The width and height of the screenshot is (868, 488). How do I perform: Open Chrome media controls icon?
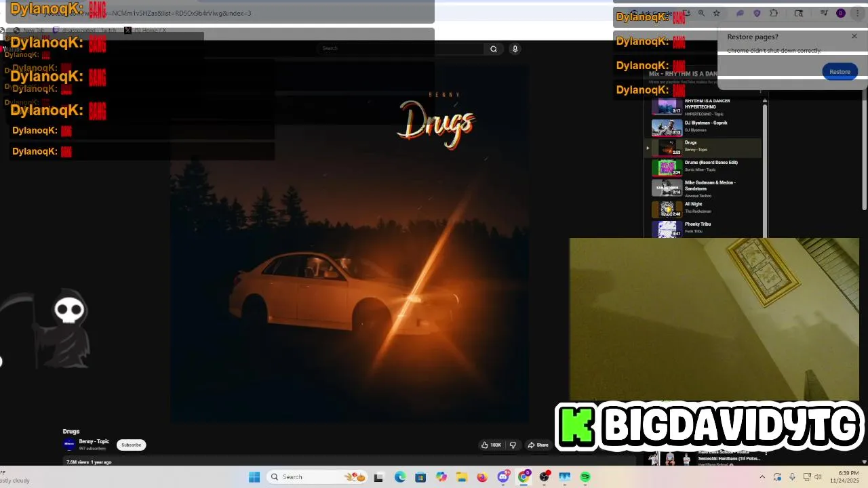(x=824, y=13)
